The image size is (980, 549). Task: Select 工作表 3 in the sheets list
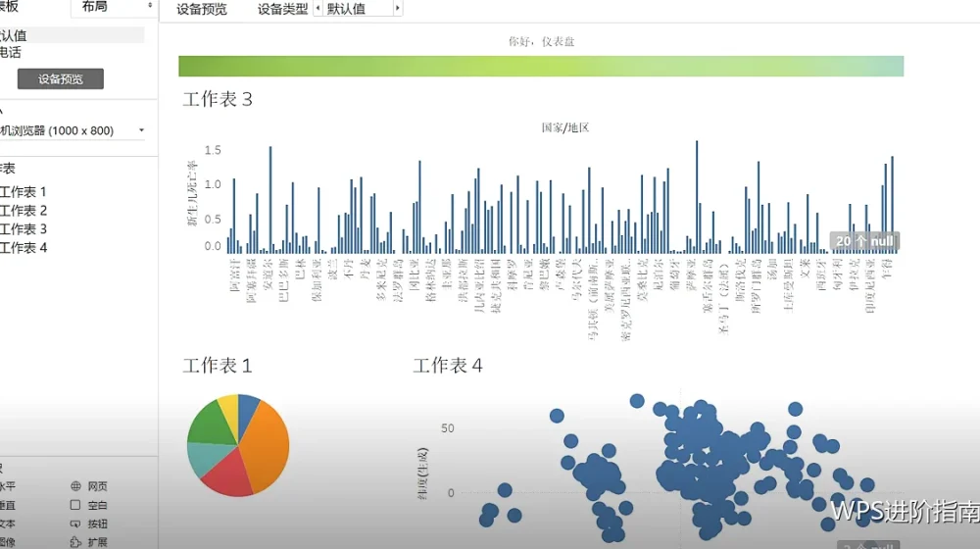[x=24, y=228]
